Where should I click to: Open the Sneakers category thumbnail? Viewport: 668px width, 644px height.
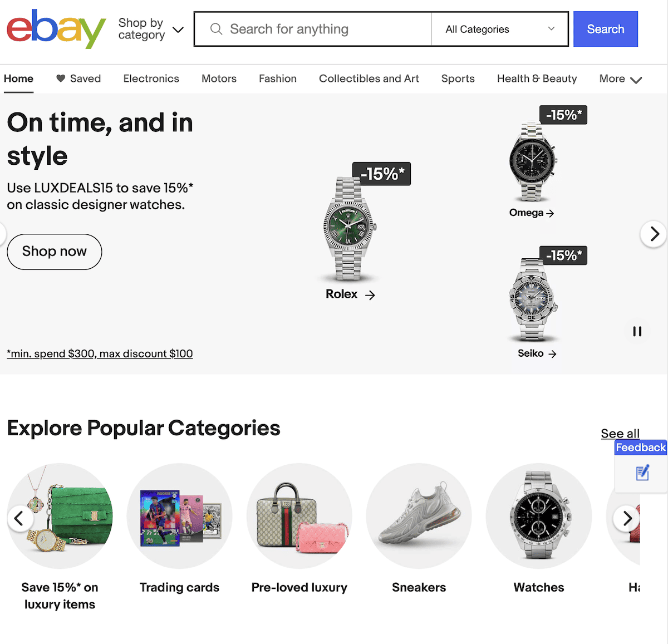click(419, 517)
